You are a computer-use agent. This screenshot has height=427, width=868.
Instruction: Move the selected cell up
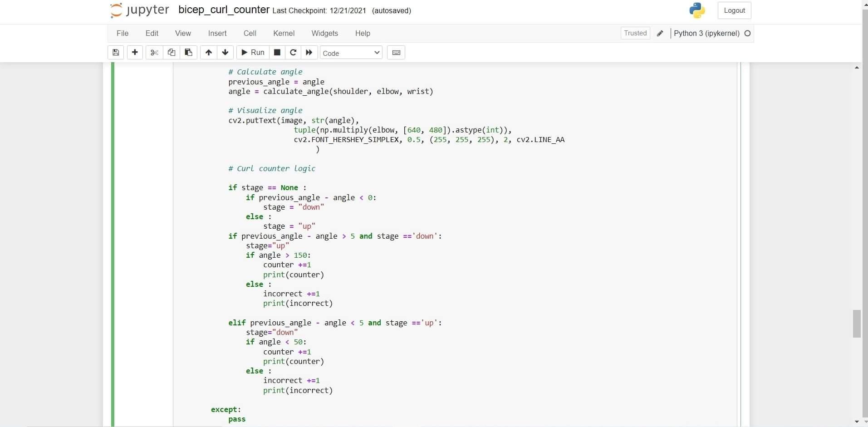pyautogui.click(x=208, y=52)
